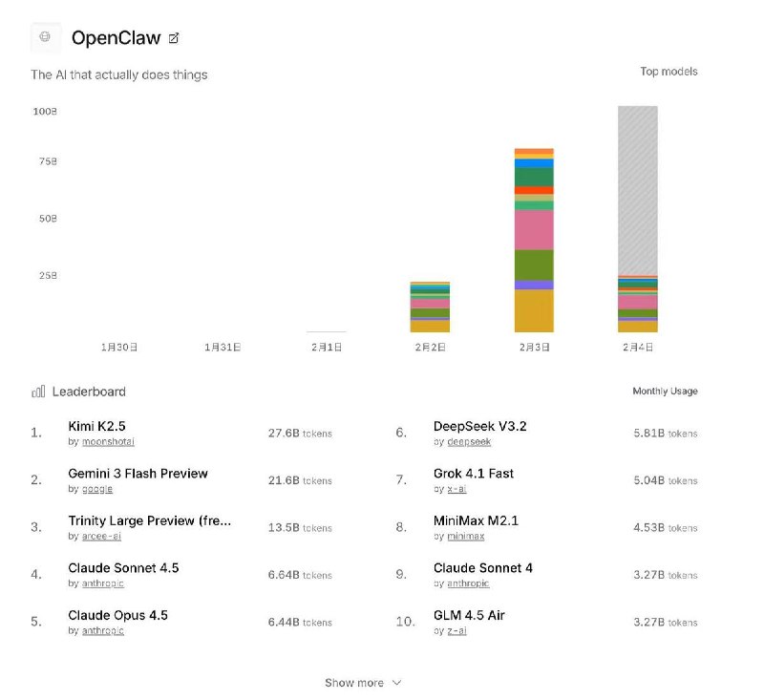764x700 pixels.
Task: Open the google provider link
Action: (x=96, y=488)
